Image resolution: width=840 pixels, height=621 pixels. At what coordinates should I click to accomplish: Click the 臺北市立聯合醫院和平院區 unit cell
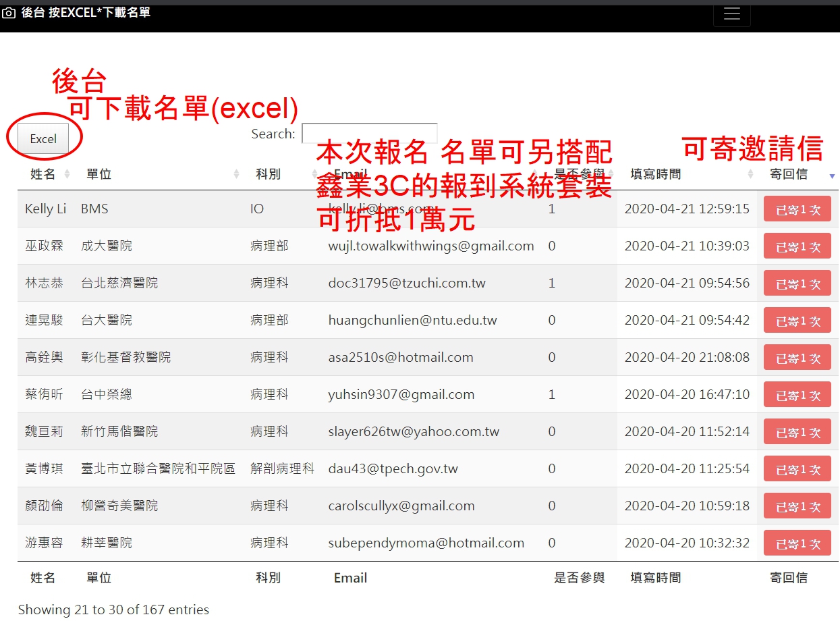coord(158,468)
